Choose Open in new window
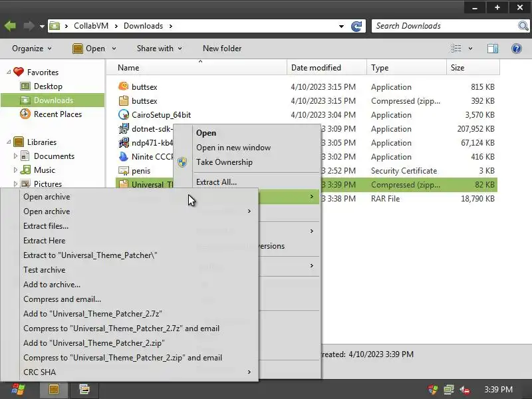 233,148
